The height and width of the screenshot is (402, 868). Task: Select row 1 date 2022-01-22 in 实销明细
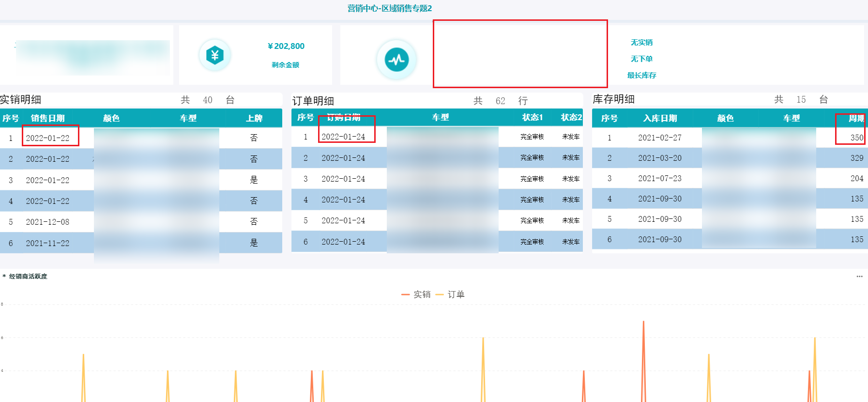pyautogui.click(x=47, y=138)
